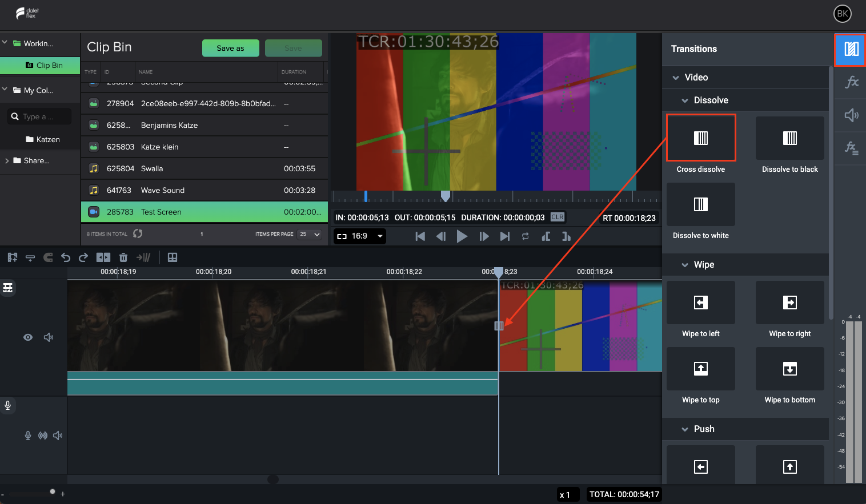Click the Save as button
Viewport: 866px width, 504px height.
coord(230,48)
